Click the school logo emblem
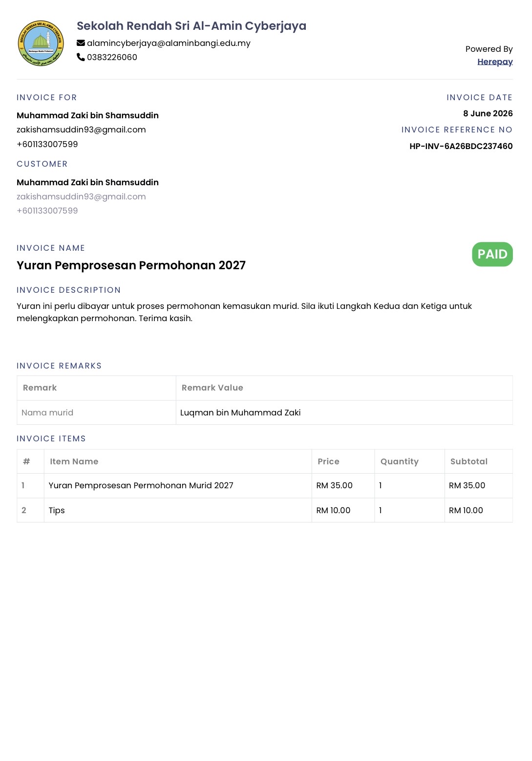Image resolution: width=532 pixels, height=761 pixels. [x=41, y=43]
